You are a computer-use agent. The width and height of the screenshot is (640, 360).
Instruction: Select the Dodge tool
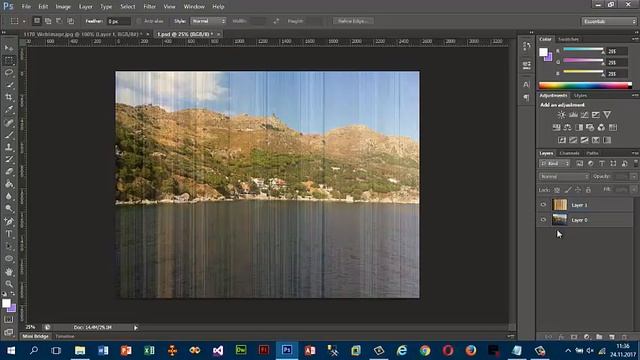(x=9, y=209)
